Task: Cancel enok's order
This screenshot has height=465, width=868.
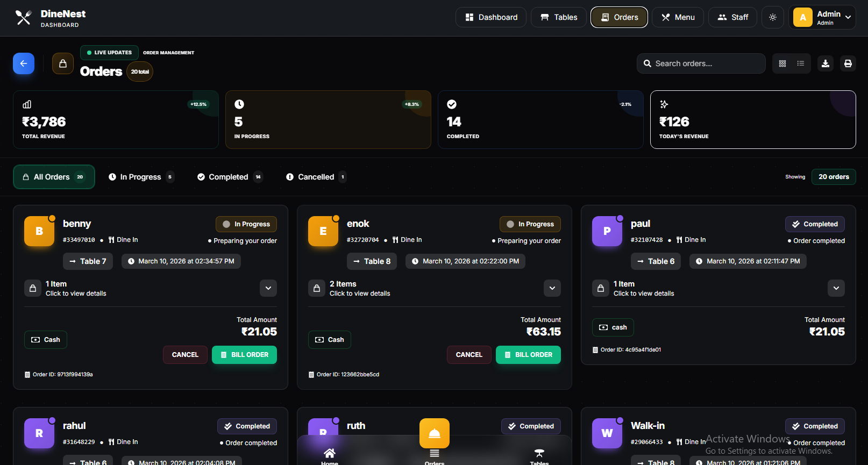Action: pyautogui.click(x=469, y=355)
